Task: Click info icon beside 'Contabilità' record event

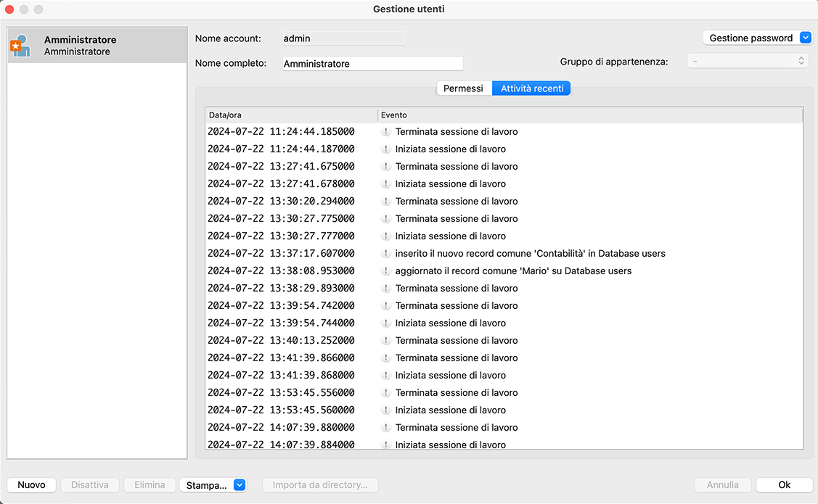Action: pyautogui.click(x=386, y=254)
